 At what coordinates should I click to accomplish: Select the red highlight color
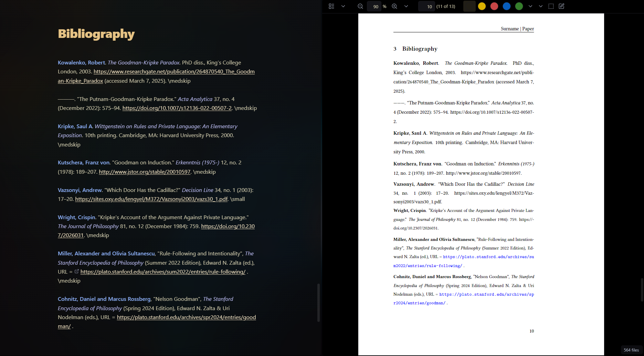tap(494, 6)
